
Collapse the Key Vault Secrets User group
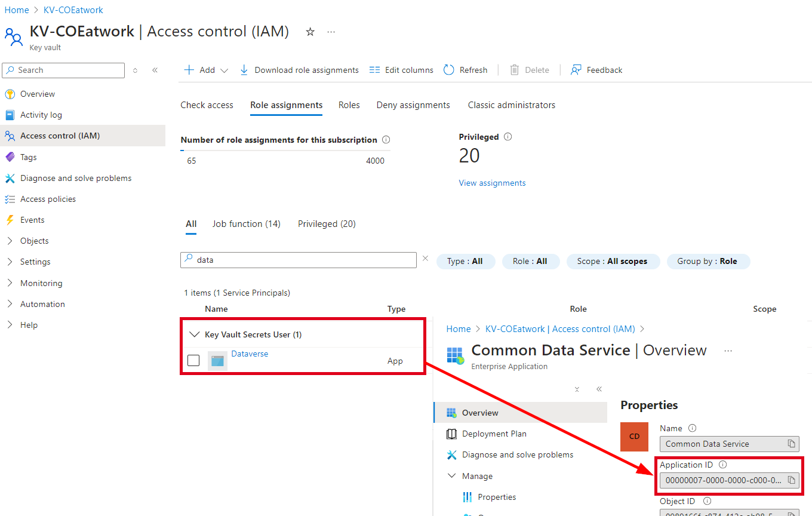click(193, 334)
